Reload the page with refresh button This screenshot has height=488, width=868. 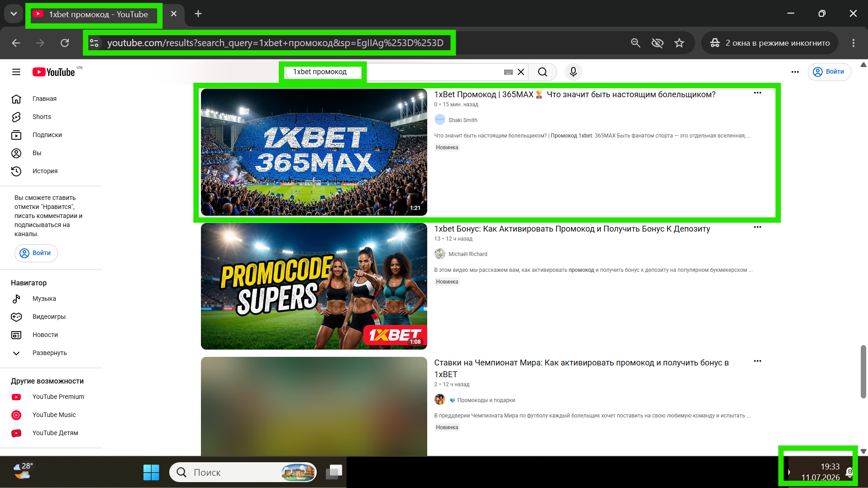pyautogui.click(x=65, y=43)
